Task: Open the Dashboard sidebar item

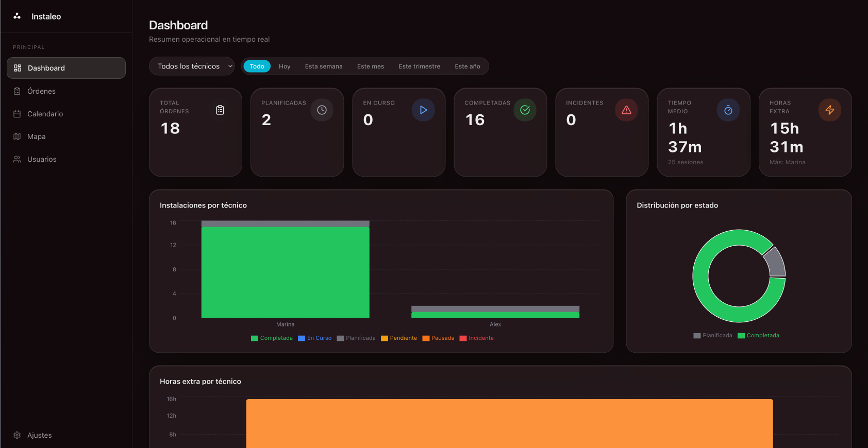Action: [66, 68]
